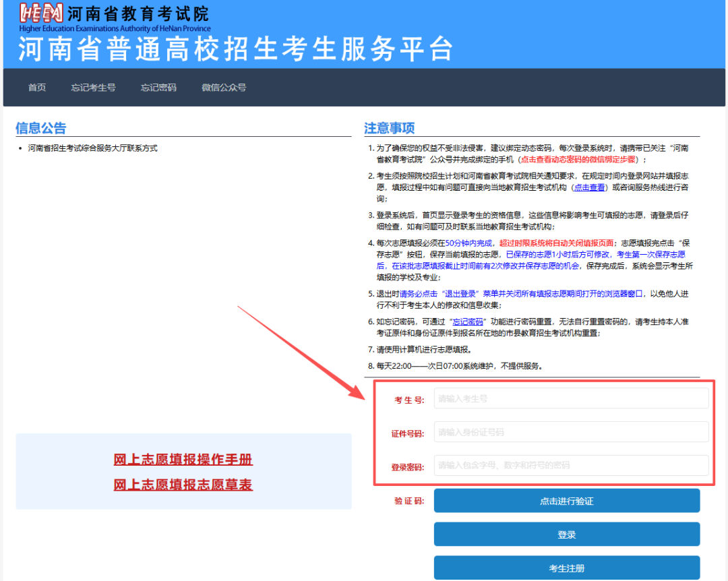Click the 登录 button
This screenshot has height=581, width=728.
(x=567, y=534)
